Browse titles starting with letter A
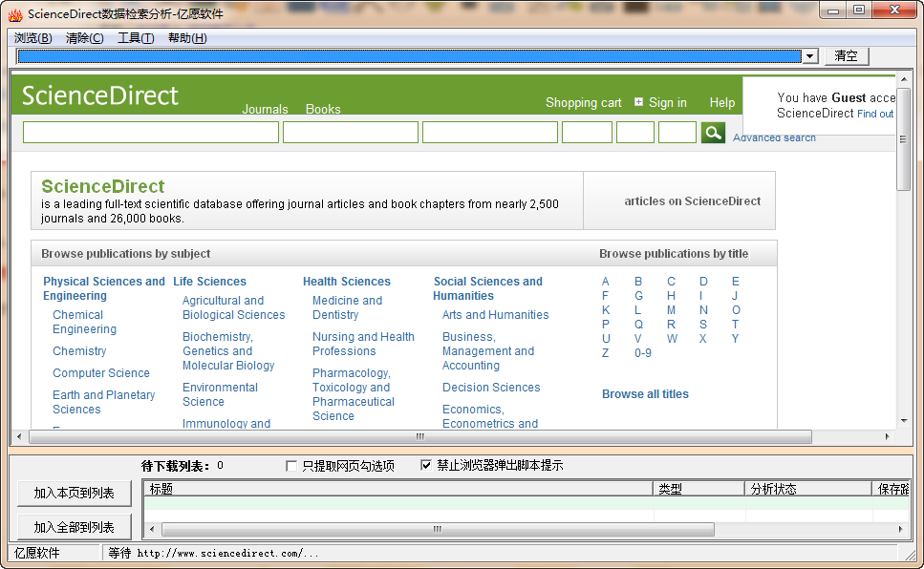Screen dimensions: 924x569 coord(605,282)
